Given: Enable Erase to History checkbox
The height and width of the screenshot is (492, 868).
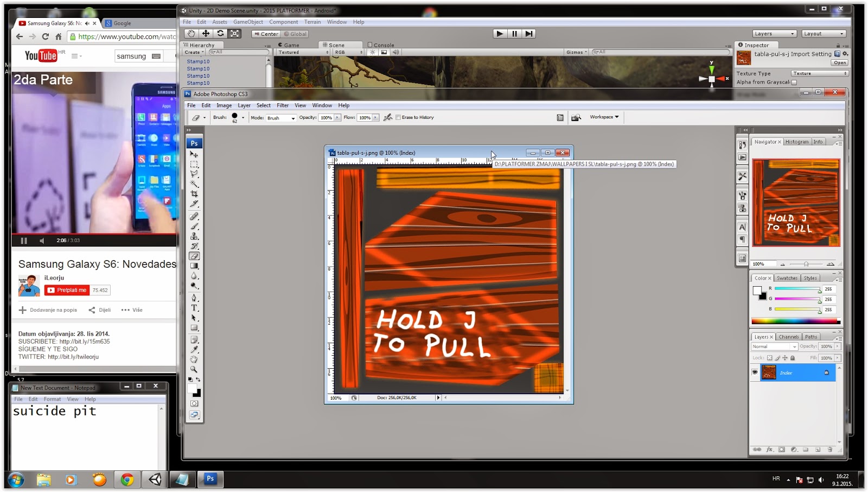Looking at the screenshot, I should pos(398,117).
